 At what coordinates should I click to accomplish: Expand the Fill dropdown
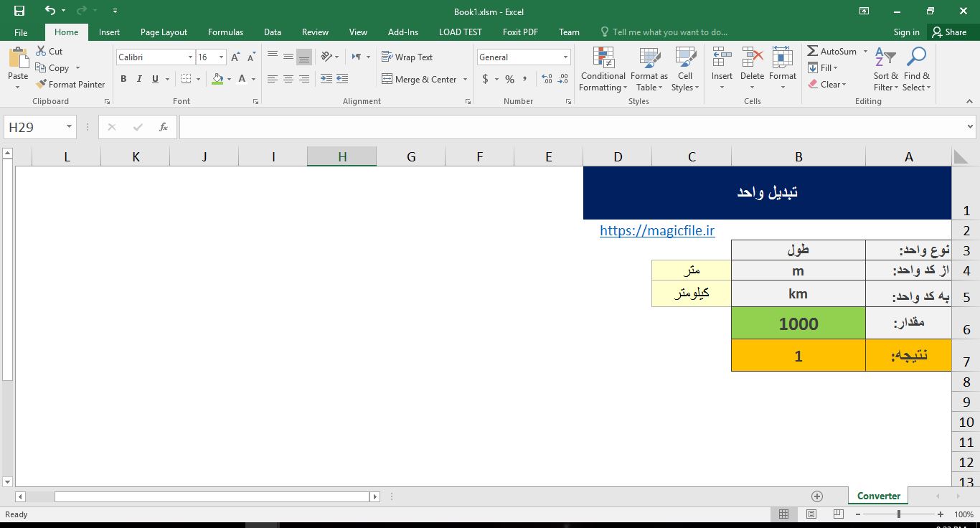point(836,68)
